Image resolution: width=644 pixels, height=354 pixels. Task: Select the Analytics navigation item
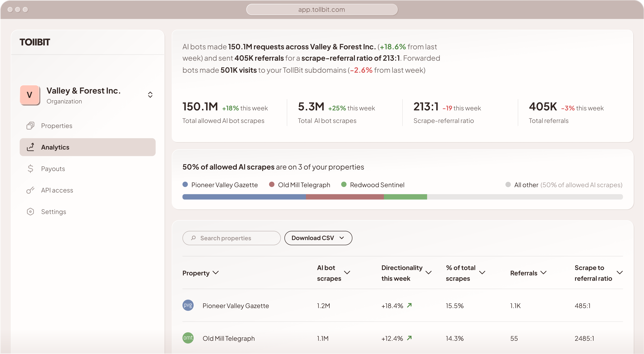pyautogui.click(x=55, y=147)
